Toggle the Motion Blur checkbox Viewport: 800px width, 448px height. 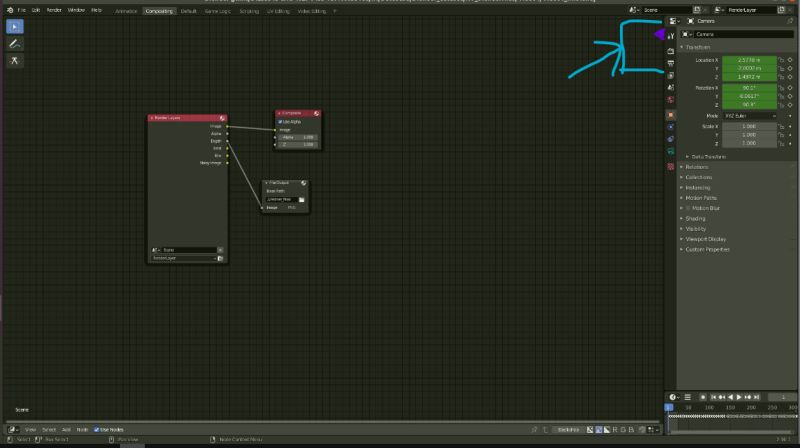pyautogui.click(x=688, y=208)
